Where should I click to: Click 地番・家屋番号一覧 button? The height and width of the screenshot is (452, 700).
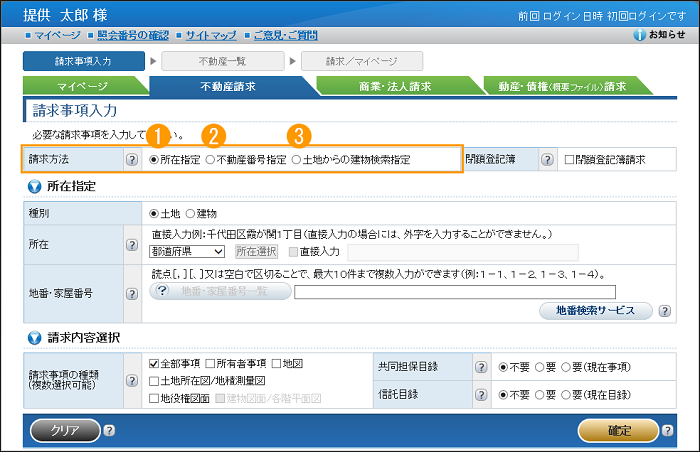[221, 291]
